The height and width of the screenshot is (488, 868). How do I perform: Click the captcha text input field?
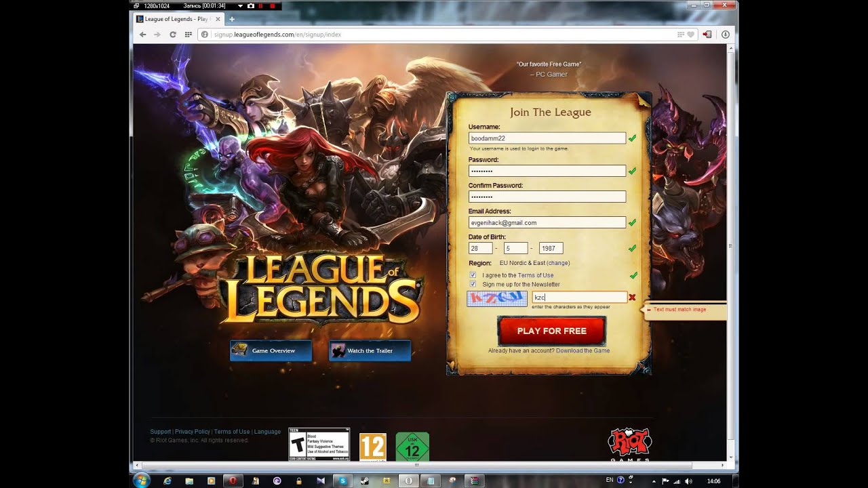tap(579, 298)
